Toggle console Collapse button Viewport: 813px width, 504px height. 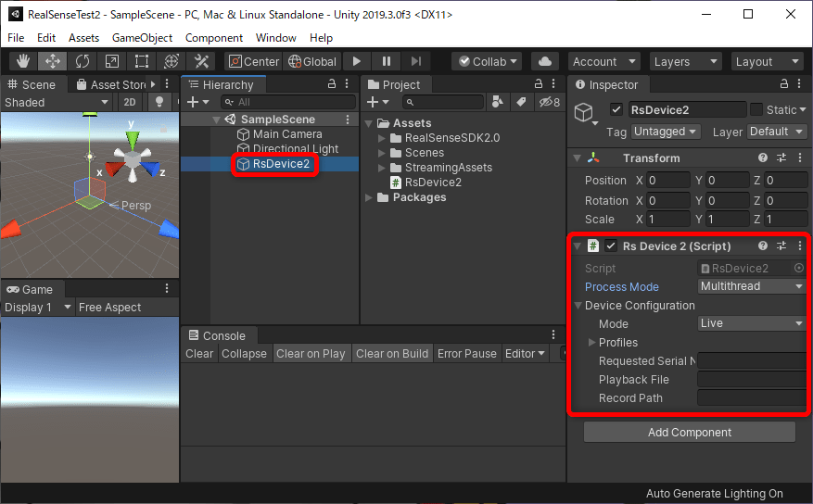244,354
